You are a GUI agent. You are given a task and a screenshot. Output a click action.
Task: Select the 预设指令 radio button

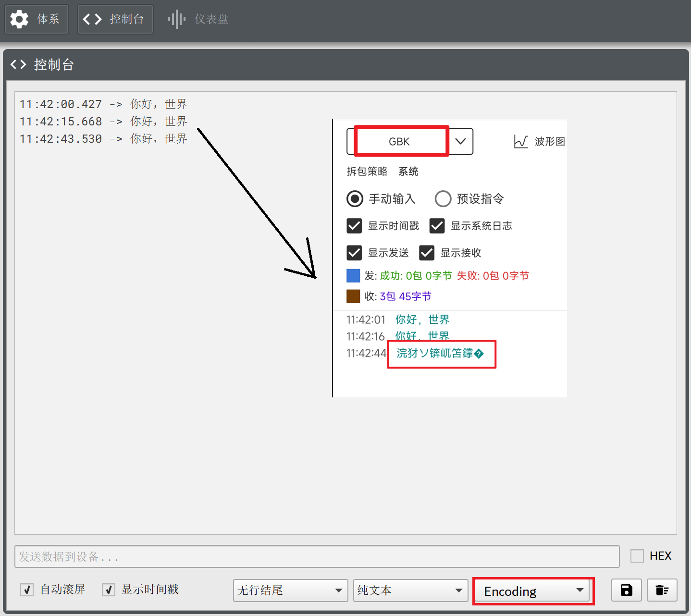443,198
